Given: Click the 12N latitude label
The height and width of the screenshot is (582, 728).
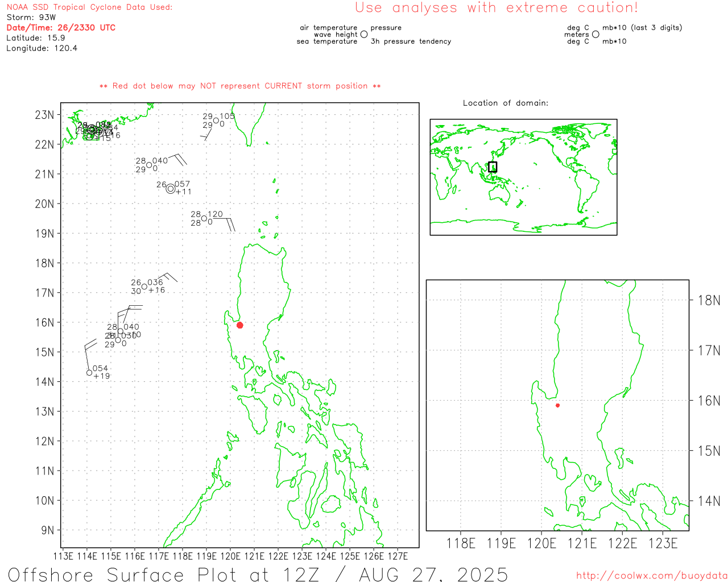Looking at the screenshot, I should click(x=44, y=441).
